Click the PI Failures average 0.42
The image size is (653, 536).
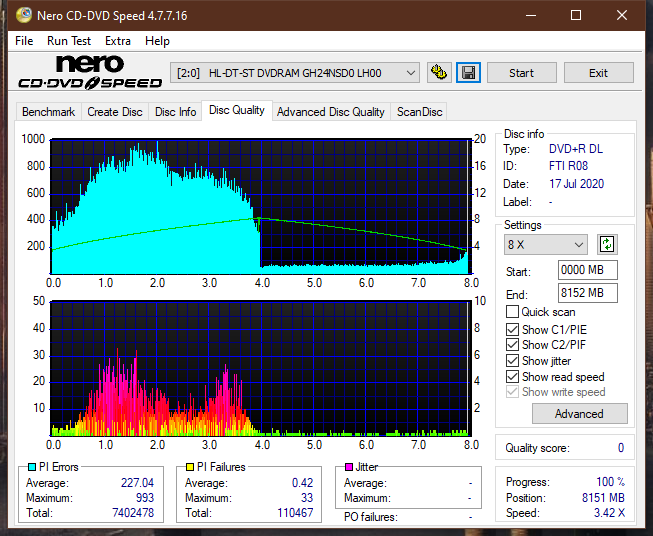point(302,483)
